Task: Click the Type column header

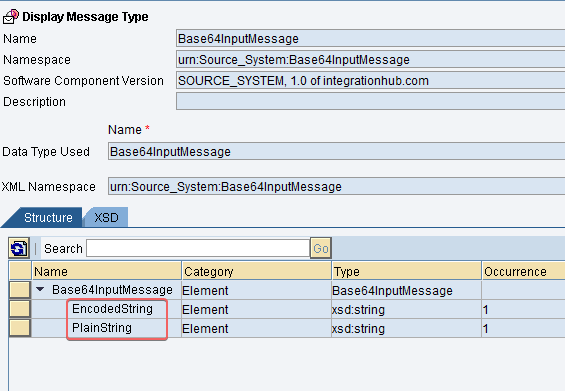Action: pos(406,271)
